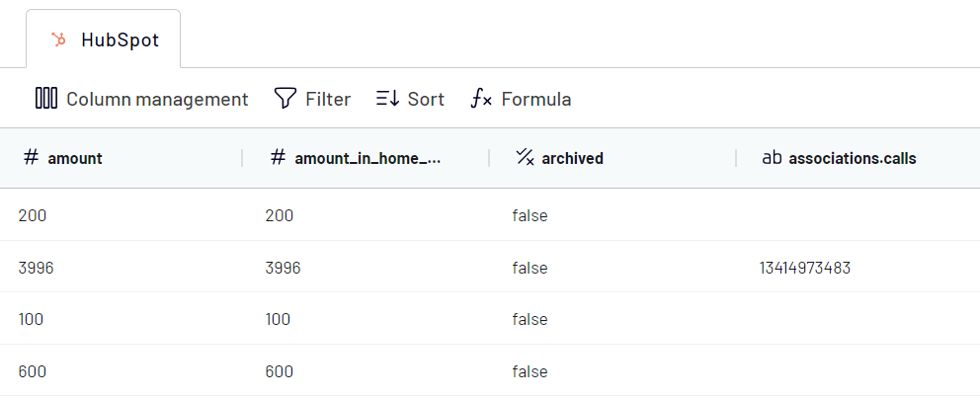Image resolution: width=980 pixels, height=400 pixels.
Task: Click the number icon beside amount_in_home column
Action: click(x=279, y=157)
